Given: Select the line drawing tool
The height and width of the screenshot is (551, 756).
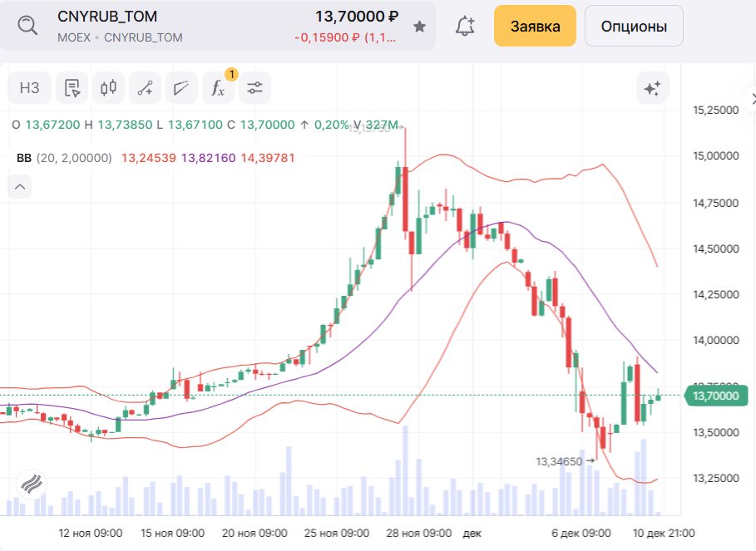Looking at the screenshot, I should (146, 88).
